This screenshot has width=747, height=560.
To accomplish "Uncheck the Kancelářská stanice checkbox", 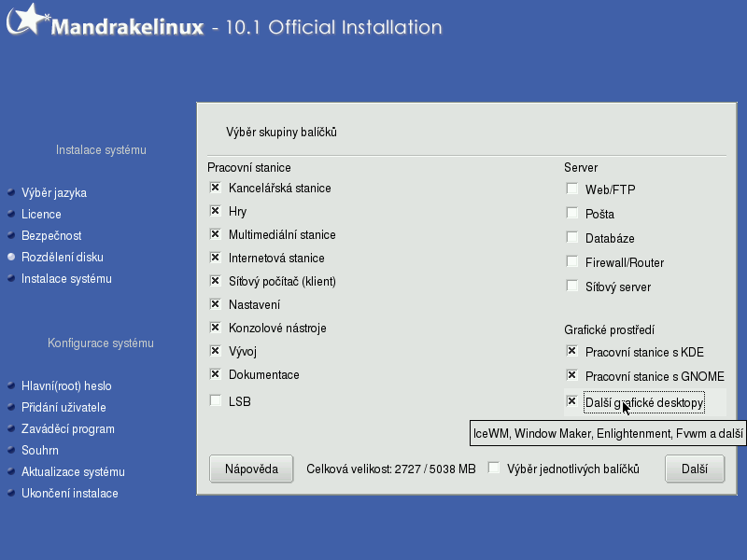I will pyautogui.click(x=216, y=188).
